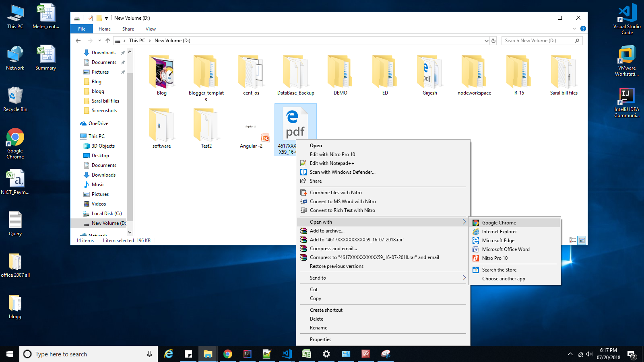
Task: Choose Microsoft Edge in Open with submenu
Action: [515, 241]
